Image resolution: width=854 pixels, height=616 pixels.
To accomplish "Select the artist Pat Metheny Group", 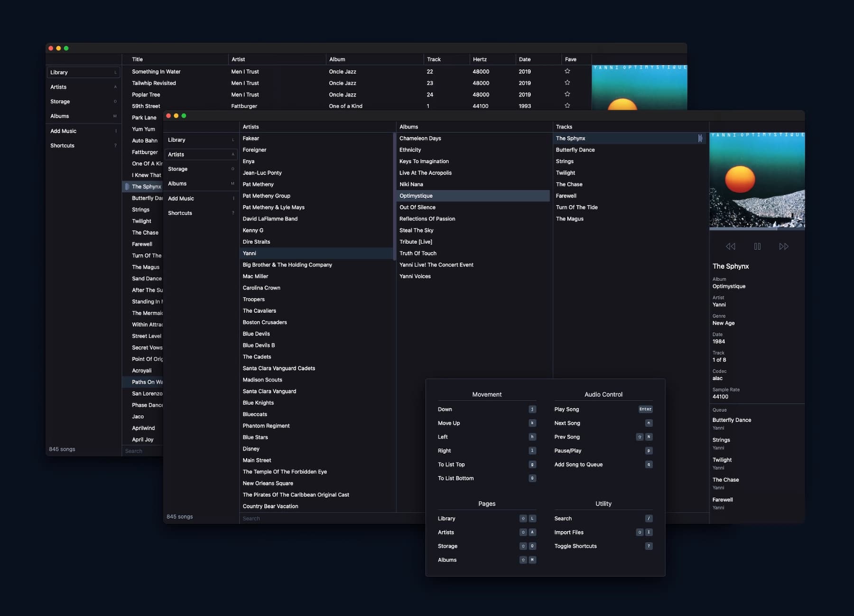I will 266,196.
